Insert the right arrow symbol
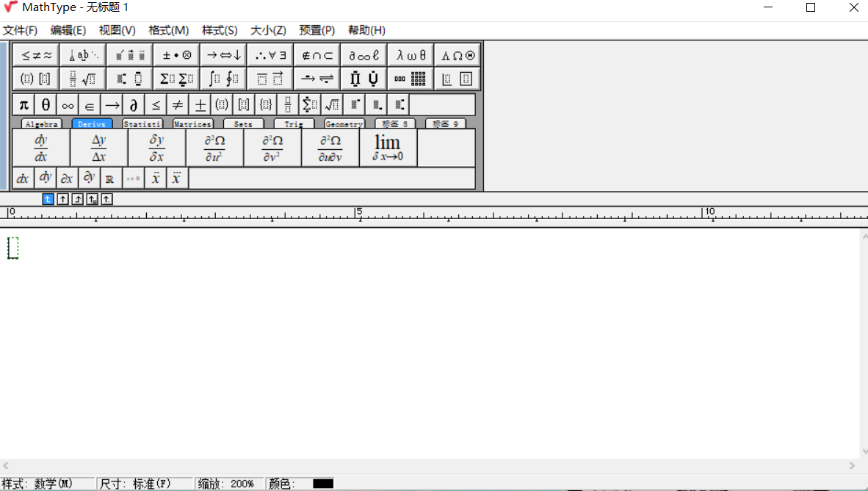 [112, 104]
